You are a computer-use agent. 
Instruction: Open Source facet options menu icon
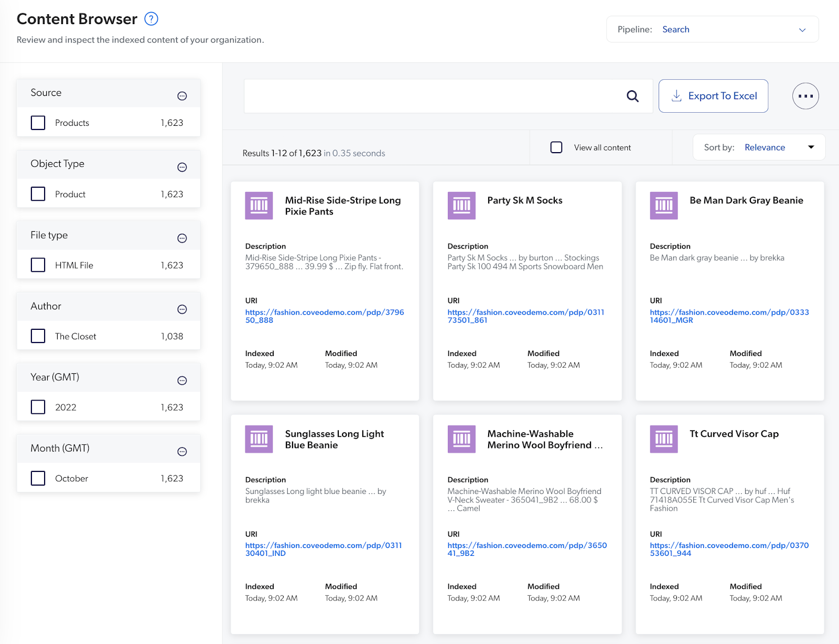(182, 96)
